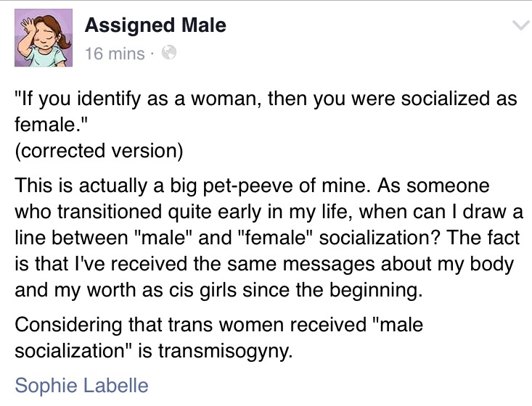Viewport: 532px width, 406px height.
Task: Click the line starting "and my worth"
Action: pos(219,291)
